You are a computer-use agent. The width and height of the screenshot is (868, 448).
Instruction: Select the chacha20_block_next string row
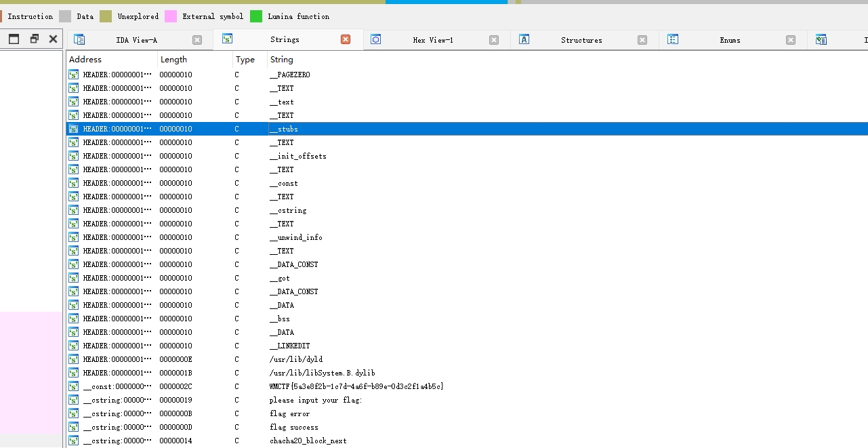tap(308, 441)
